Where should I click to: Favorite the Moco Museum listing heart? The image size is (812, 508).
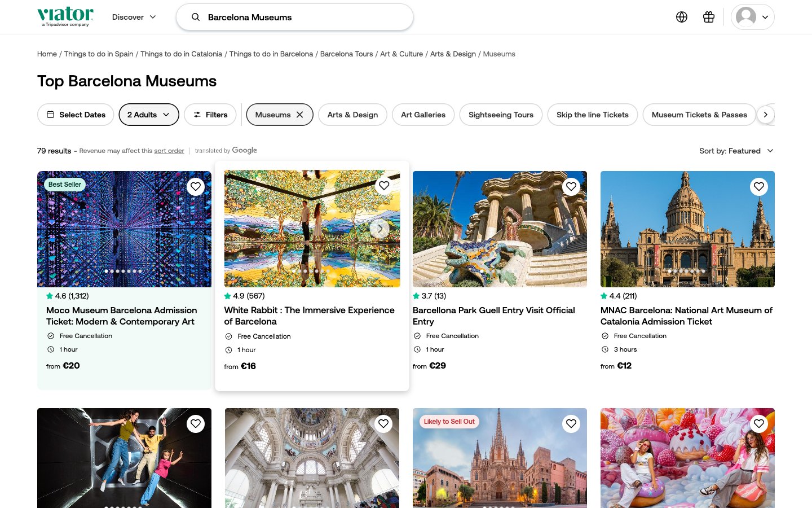tap(196, 186)
